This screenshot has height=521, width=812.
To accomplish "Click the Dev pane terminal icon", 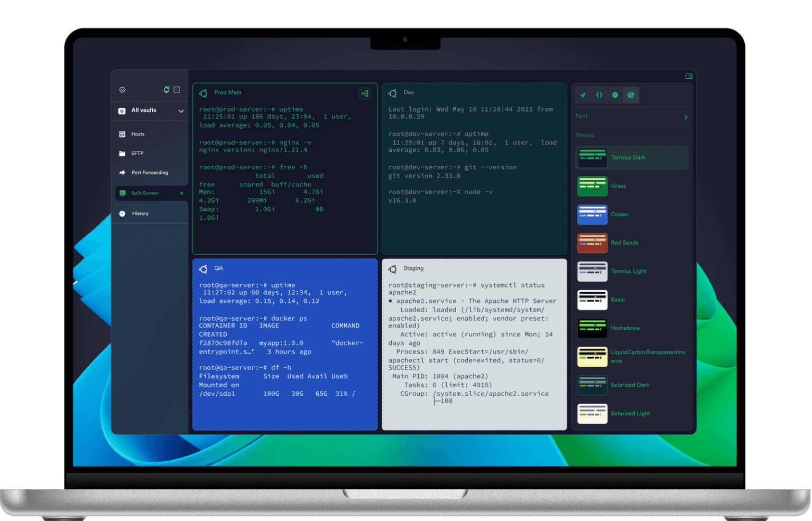I will [393, 92].
